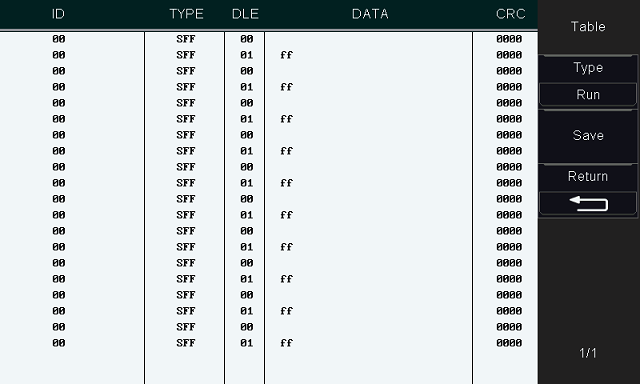
Task: Select DLE 01 in second row
Action: click(247, 55)
